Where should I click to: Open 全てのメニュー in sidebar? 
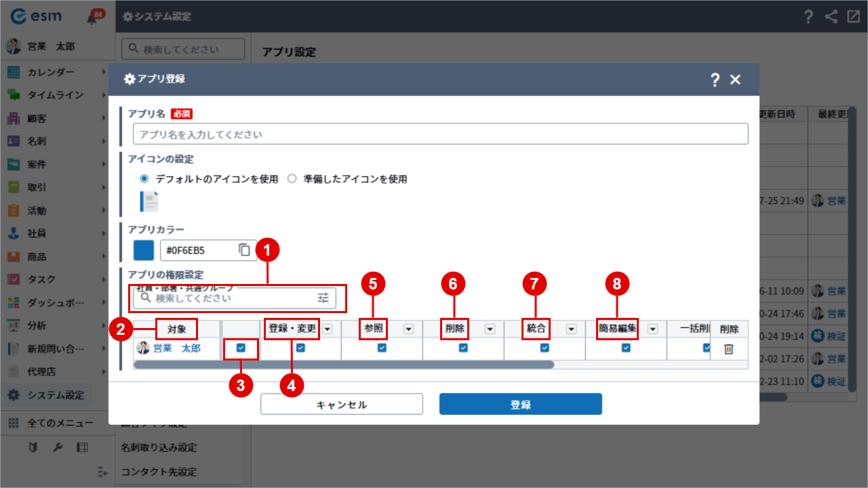[60, 423]
